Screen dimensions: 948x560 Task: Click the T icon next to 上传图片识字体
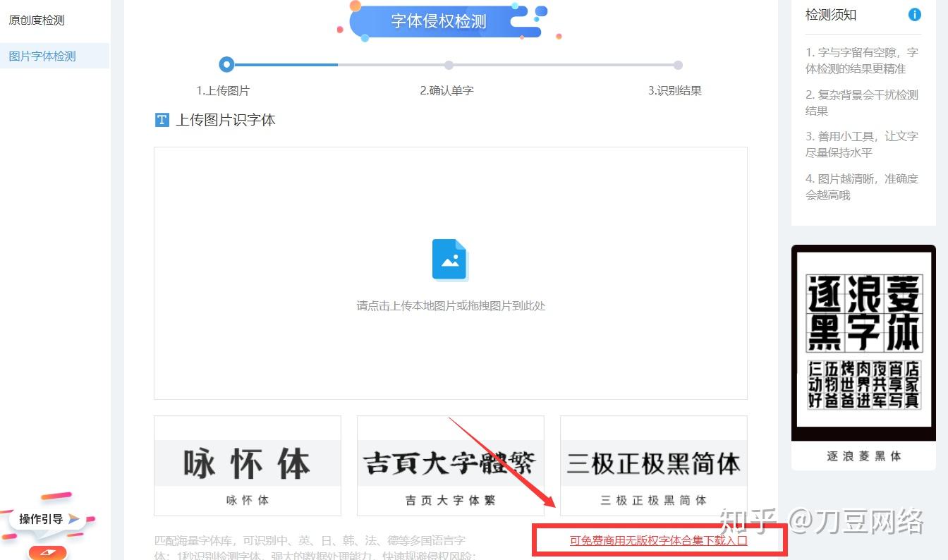[162, 120]
